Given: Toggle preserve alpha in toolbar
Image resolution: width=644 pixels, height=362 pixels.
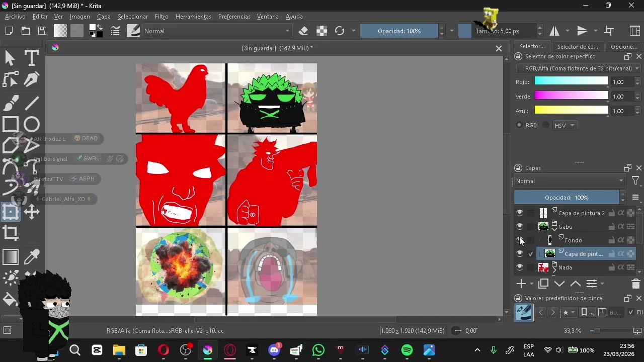Looking at the screenshot, I should [x=321, y=31].
